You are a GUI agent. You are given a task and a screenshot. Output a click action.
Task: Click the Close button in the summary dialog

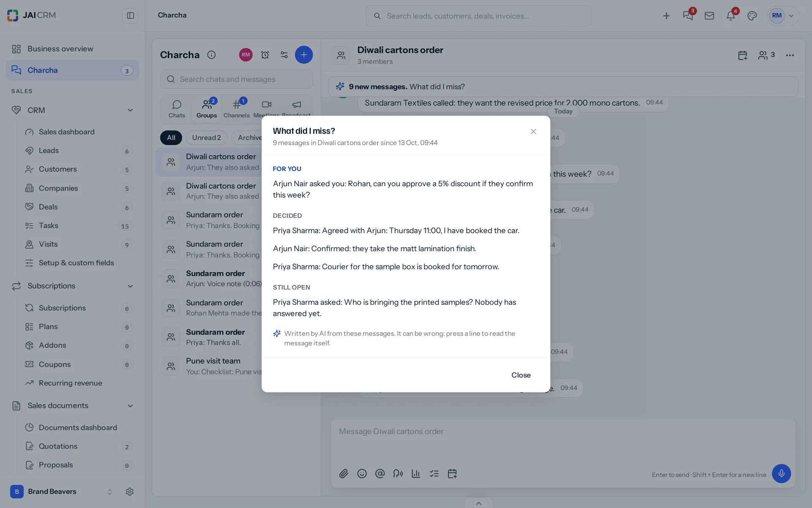[x=521, y=375]
